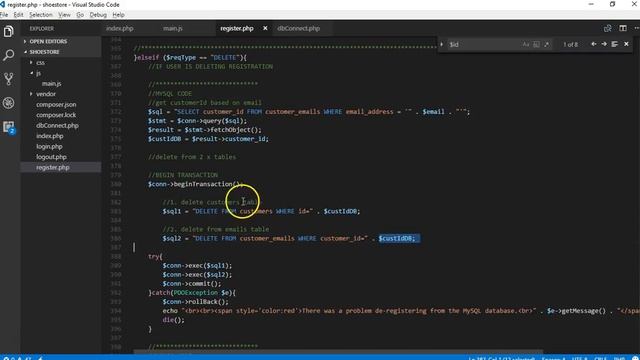Click the $conn->exec($sql1); line
The width and height of the screenshot is (640, 360).
[x=197, y=266]
